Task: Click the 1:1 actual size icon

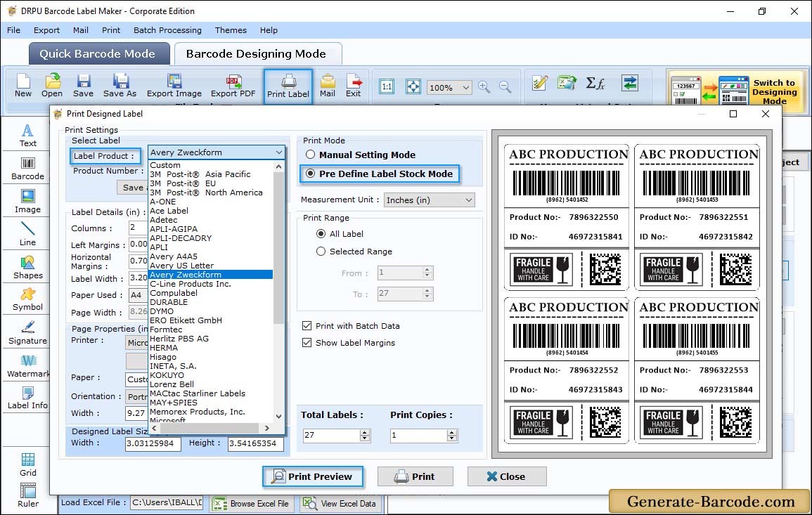Action: tap(387, 86)
